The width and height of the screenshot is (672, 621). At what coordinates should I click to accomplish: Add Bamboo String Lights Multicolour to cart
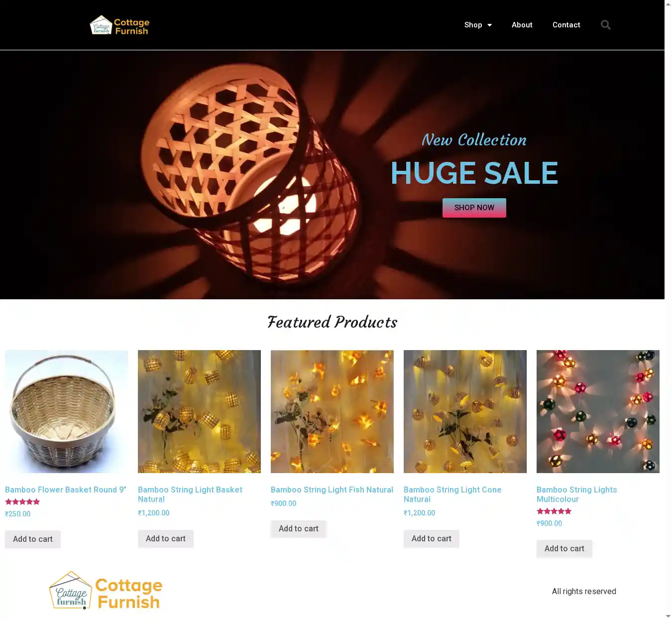click(x=564, y=549)
